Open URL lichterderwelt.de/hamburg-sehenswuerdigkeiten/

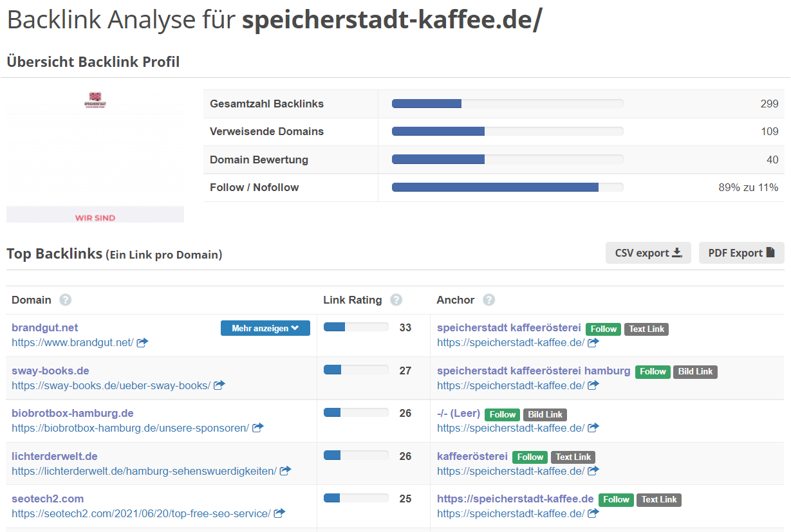(x=144, y=471)
